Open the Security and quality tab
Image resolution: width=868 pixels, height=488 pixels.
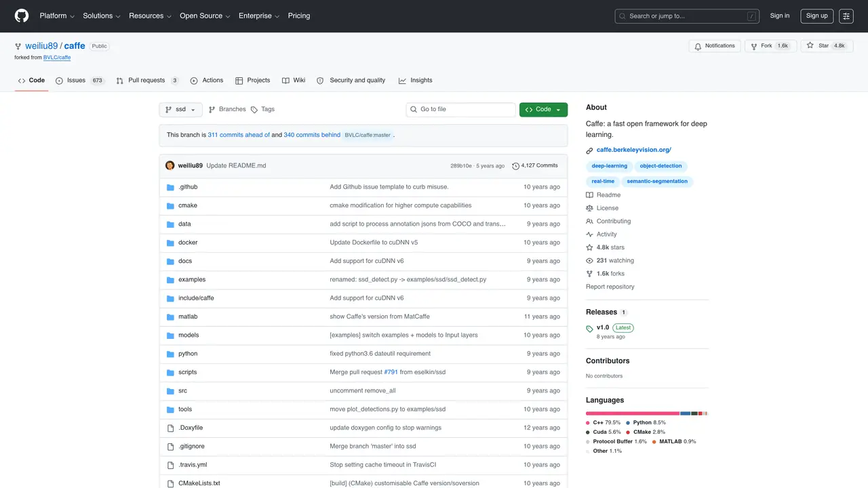[x=351, y=81]
